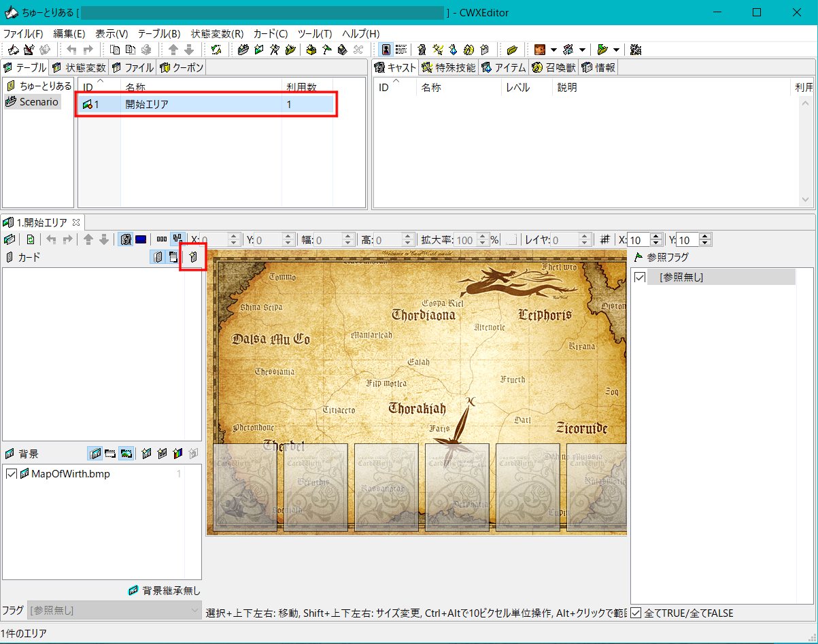Toggle the [参照無し] flag checkbox

(640, 277)
